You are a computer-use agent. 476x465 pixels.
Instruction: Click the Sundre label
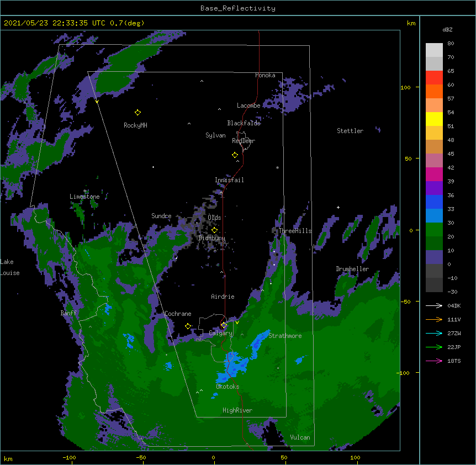pos(161,216)
